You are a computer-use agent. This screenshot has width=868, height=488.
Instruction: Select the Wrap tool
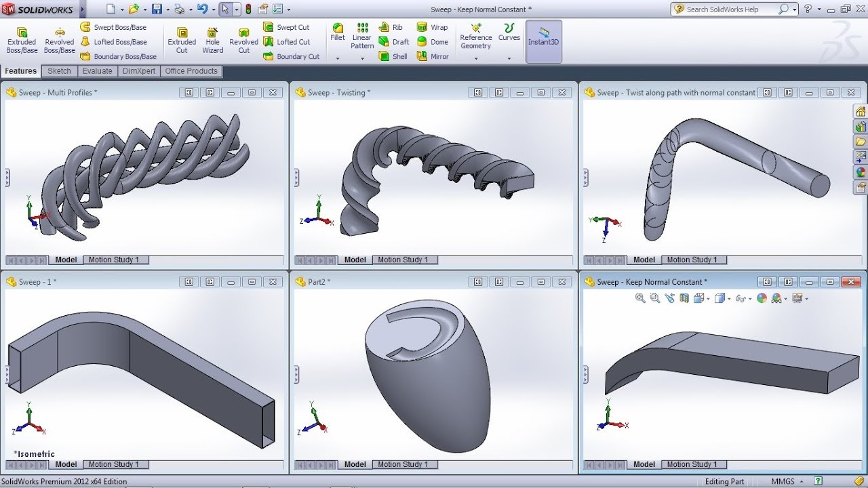click(x=433, y=27)
